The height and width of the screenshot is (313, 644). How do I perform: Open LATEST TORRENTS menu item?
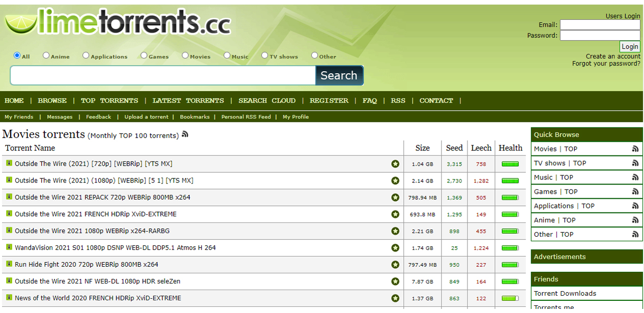coord(188,101)
